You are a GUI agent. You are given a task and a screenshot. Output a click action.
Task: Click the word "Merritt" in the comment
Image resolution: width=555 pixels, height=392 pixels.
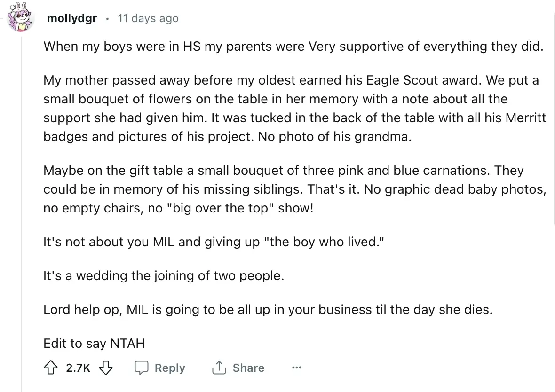click(x=526, y=118)
